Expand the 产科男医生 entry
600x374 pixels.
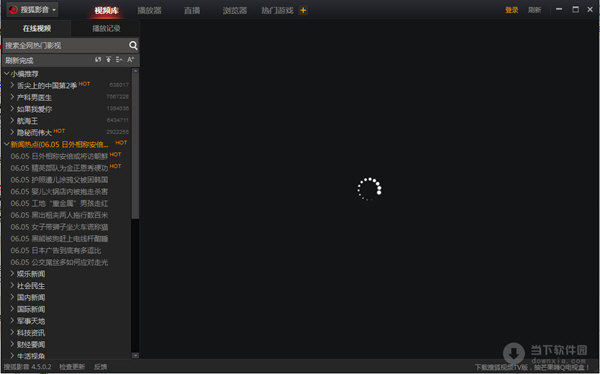[12, 97]
